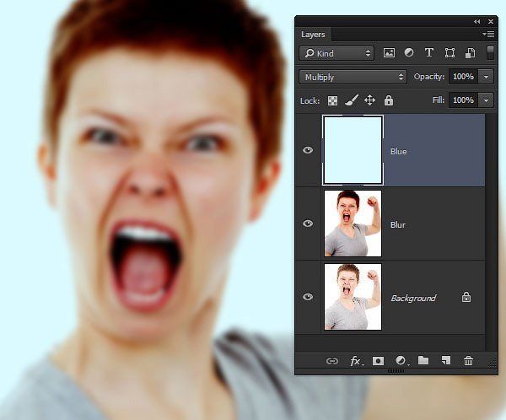Hide the Background layer
506x420 pixels.
pos(308,297)
